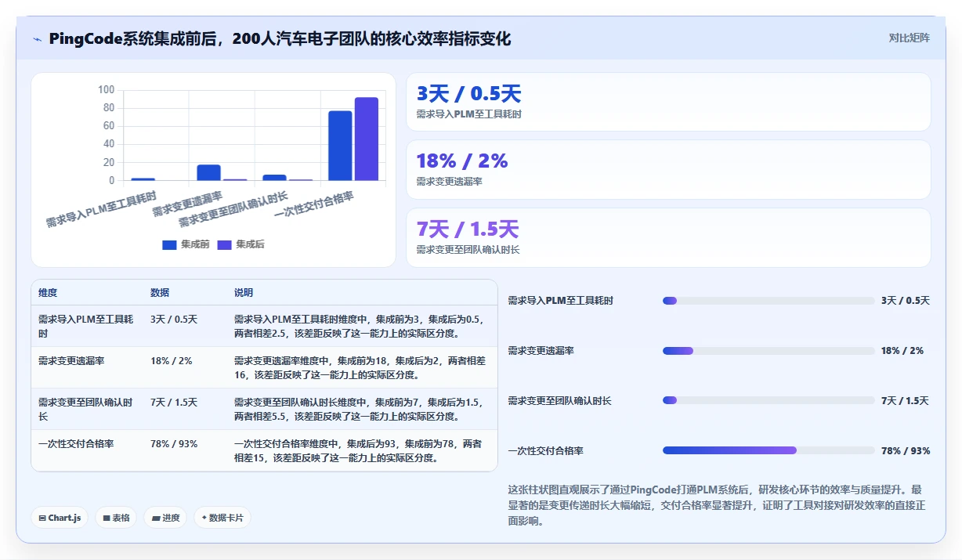
Task: Click the 需求变更至团队确认时长 progress bar
Action: [x=769, y=400]
